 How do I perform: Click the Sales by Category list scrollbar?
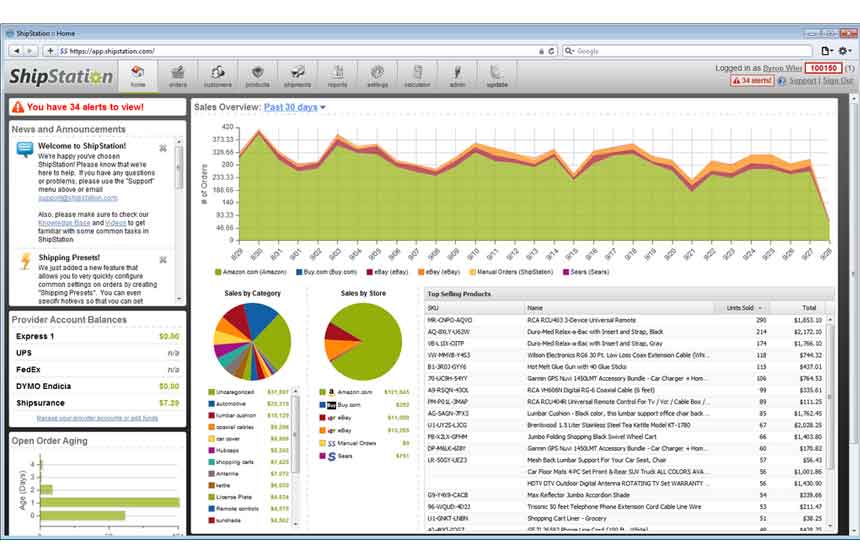296,456
